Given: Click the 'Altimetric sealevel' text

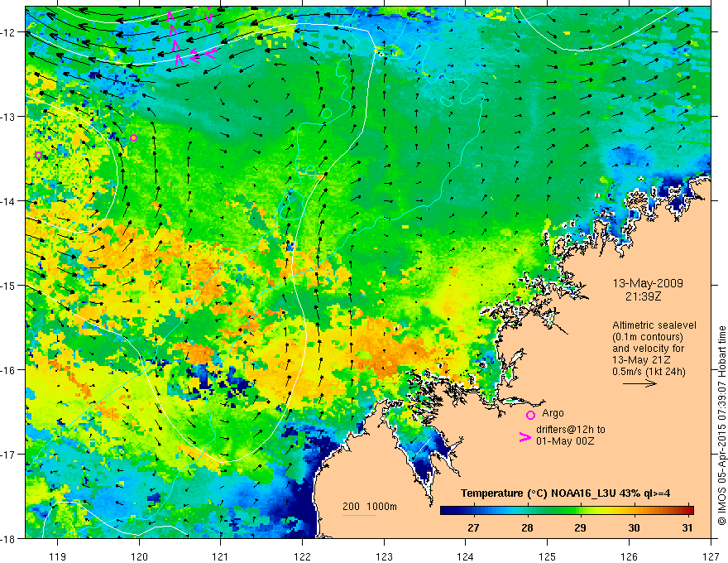Looking at the screenshot, I should (654, 325).
